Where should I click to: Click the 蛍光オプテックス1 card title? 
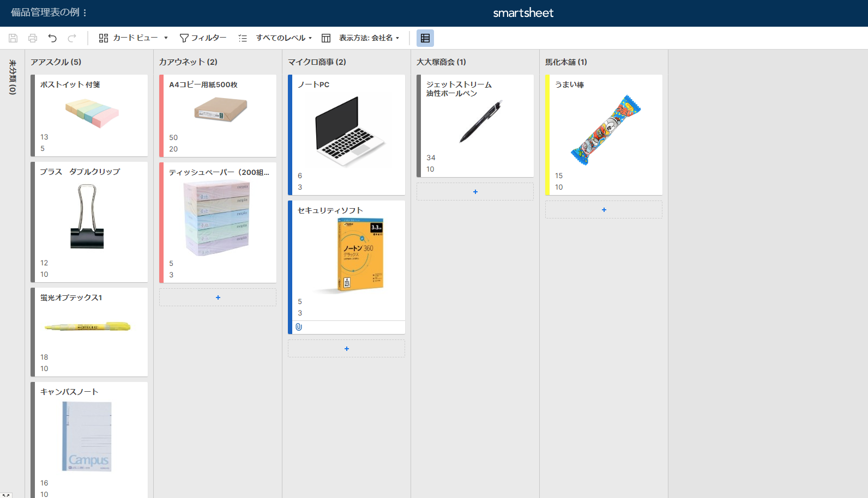click(71, 297)
